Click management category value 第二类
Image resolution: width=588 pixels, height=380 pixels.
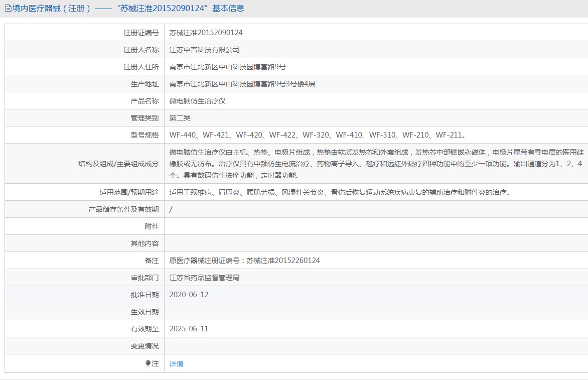point(180,118)
